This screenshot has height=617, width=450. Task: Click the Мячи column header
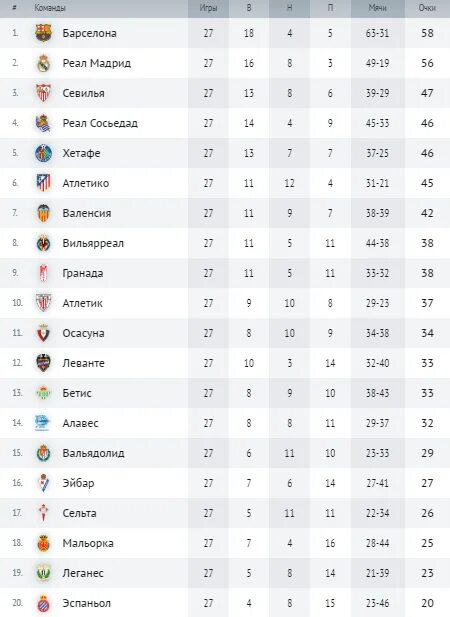(x=378, y=8)
